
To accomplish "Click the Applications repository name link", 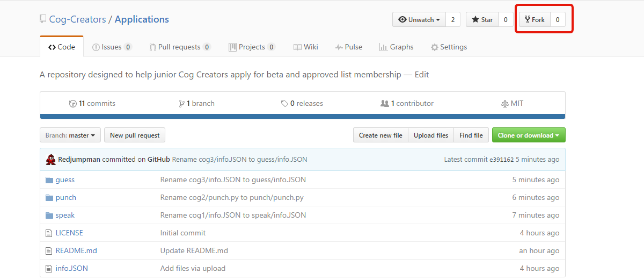I will 142,19.
